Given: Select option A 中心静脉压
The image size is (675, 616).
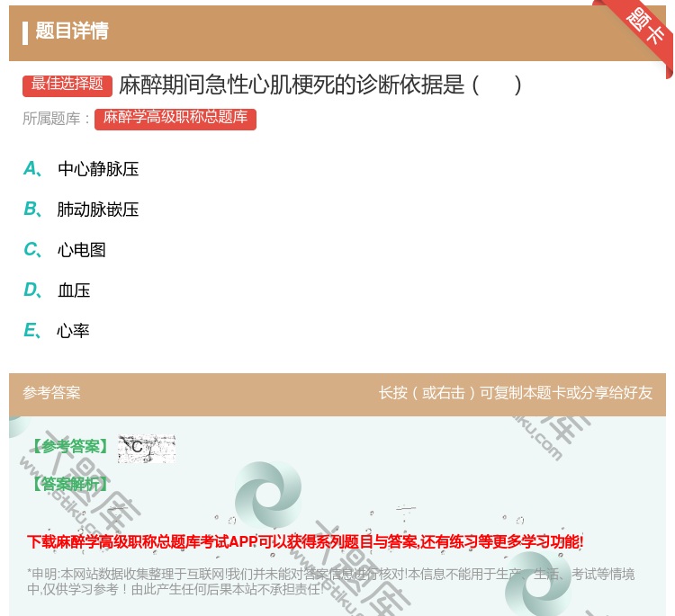Looking at the screenshot, I should (81, 169).
